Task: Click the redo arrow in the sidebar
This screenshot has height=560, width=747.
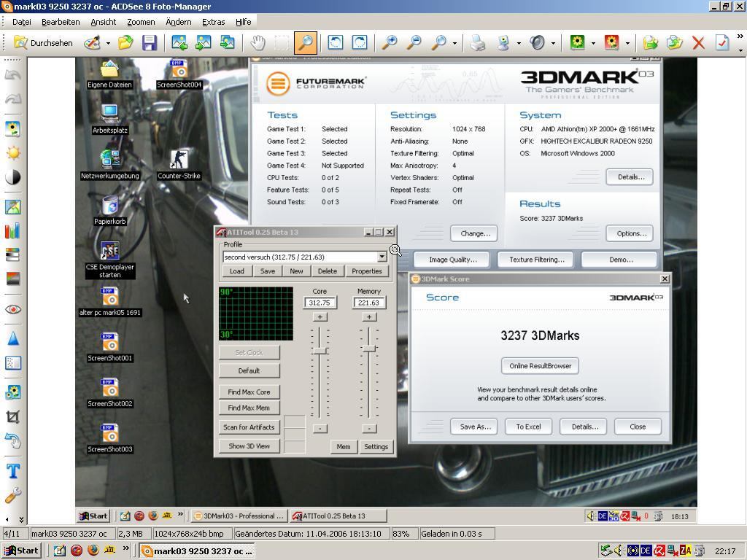Action: [13, 98]
